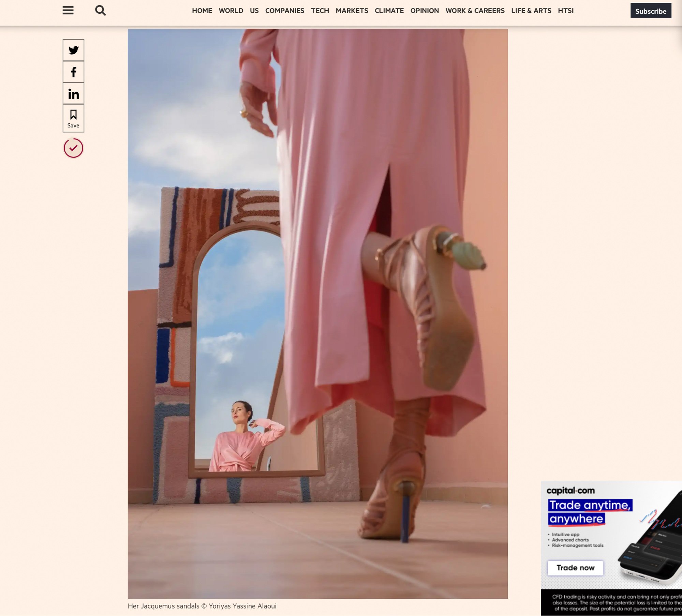Share the article on Twitter
Screen dimensions: 682x616
point(73,50)
